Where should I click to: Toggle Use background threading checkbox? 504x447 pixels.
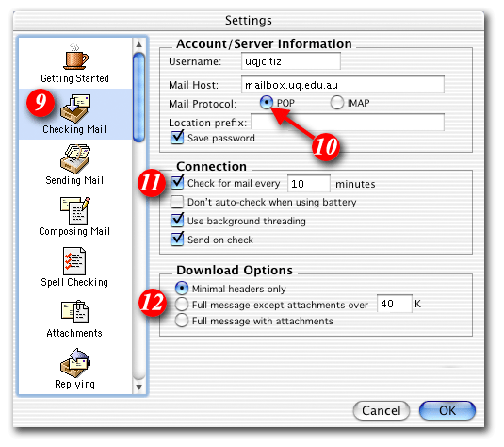click(177, 220)
